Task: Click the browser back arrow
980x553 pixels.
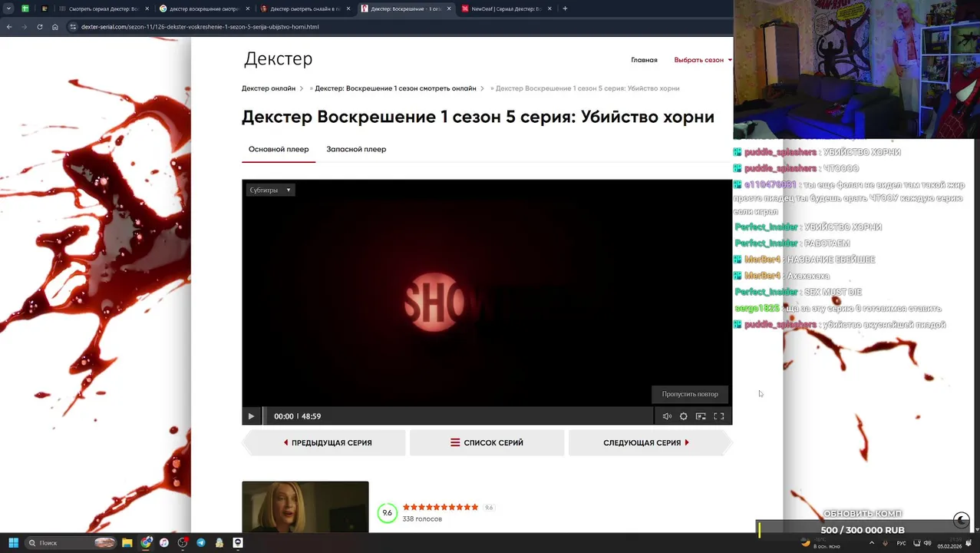Action: pyautogui.click(x=9, y=27)
